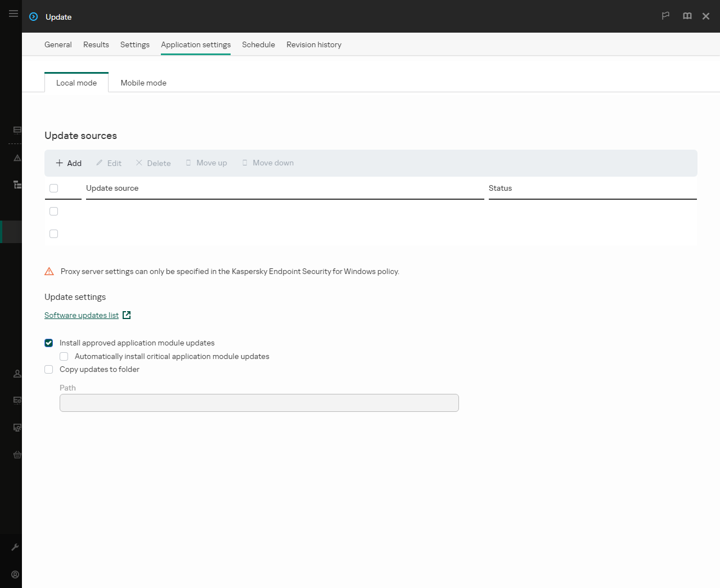720x588 pixels.
Task: Enable Copy updates to folder
Action: 49,370
